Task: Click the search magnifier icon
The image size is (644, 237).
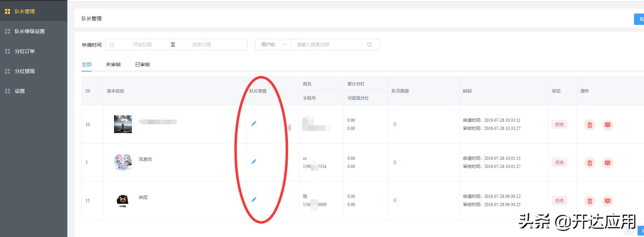Action: (369, 44)
